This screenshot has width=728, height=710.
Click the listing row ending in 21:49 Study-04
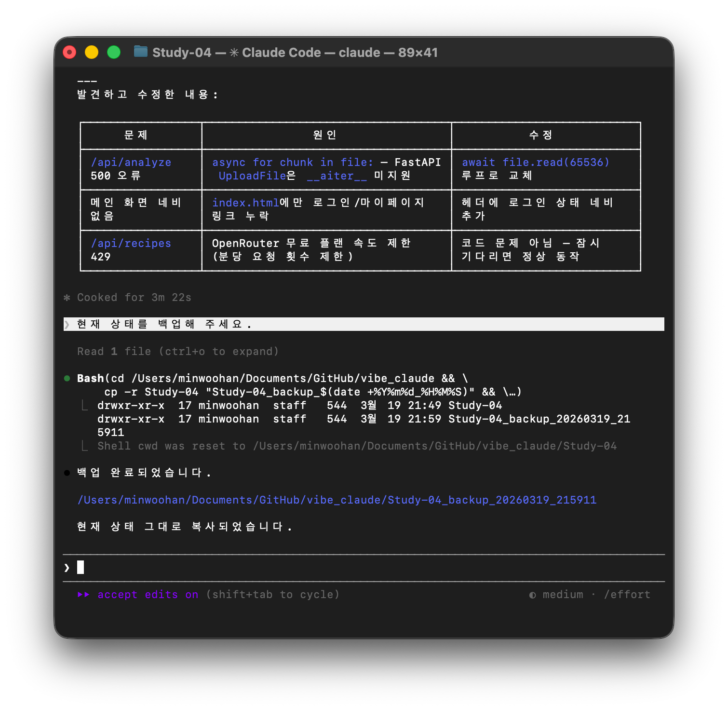click(x=300, y=406)
